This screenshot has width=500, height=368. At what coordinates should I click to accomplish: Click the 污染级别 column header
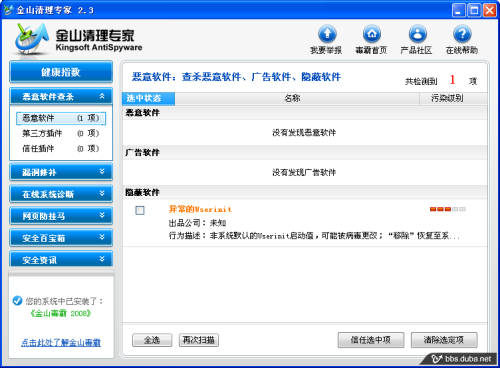[x=453, y=98]
